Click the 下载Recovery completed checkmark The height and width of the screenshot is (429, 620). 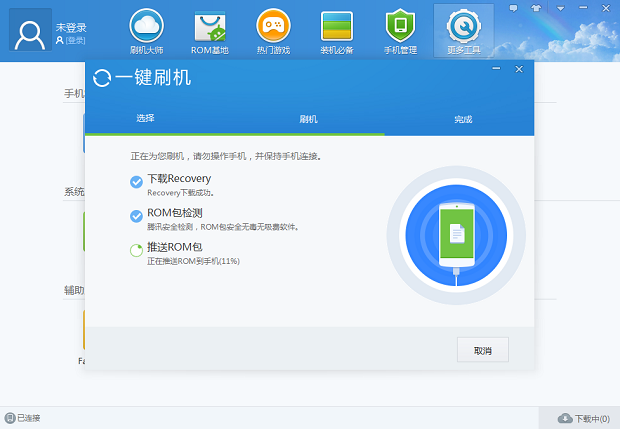pyautogui.click(x=136, y=181)
